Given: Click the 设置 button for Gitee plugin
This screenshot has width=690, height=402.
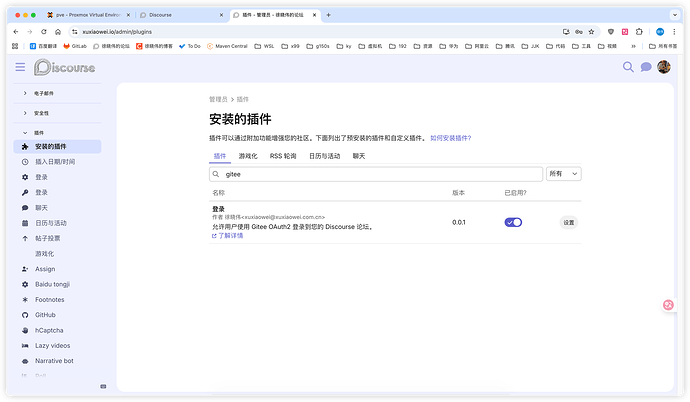Looking at the screenshot, I should (568, 222).
